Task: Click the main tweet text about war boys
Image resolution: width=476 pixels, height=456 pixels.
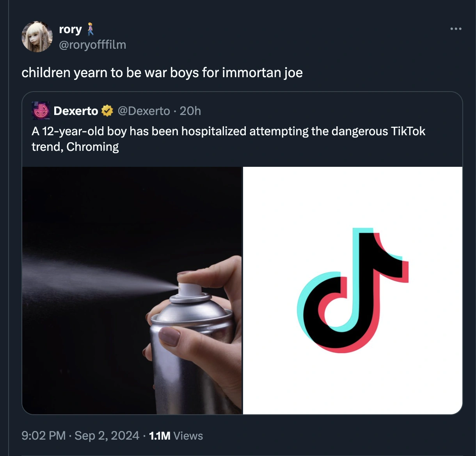Action: tap(162, 73)
